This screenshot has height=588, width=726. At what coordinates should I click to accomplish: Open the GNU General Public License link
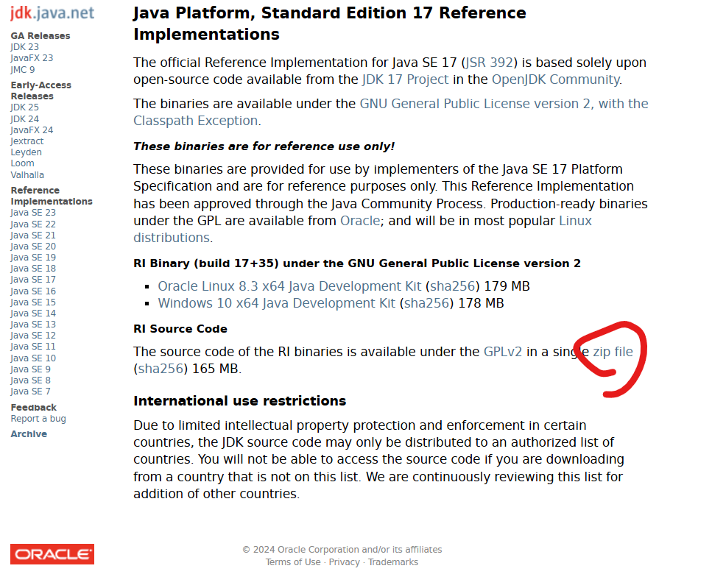pyautogui.click(x=391, y=112)
